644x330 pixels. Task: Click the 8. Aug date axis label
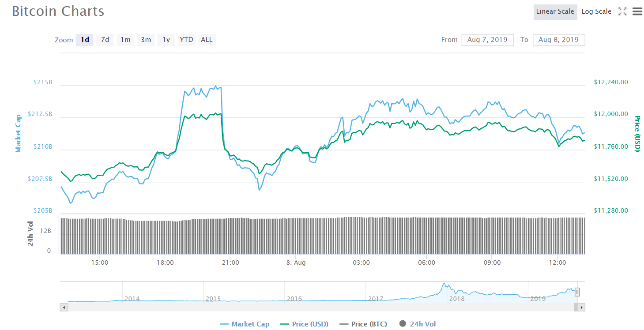(x=296, y=262)
